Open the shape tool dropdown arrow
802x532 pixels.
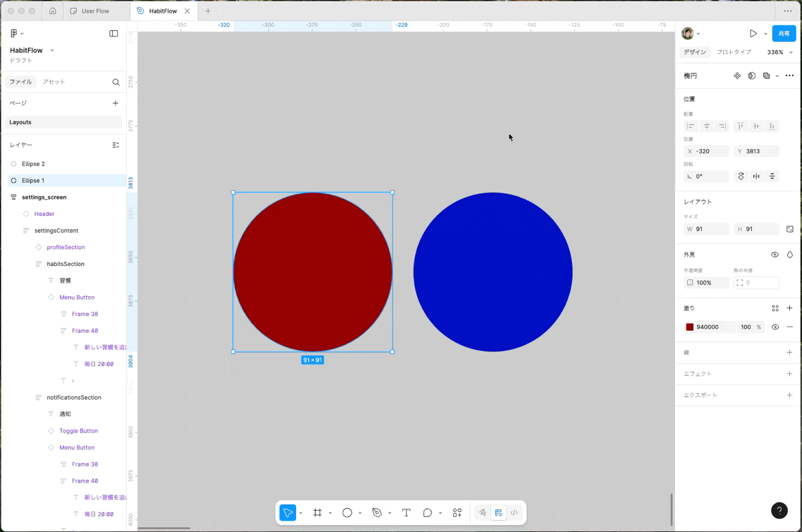pos(360,513)
